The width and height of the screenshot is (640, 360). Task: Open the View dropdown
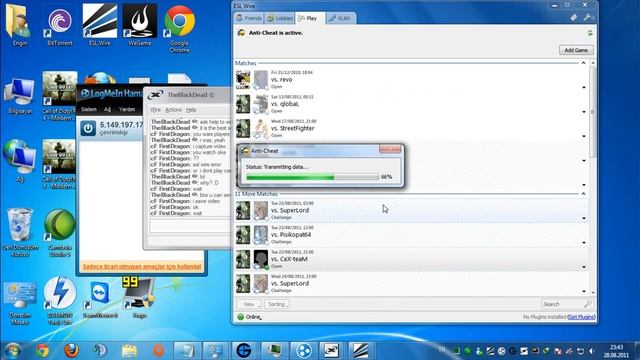pyautogui.click(x=249, y=304)
